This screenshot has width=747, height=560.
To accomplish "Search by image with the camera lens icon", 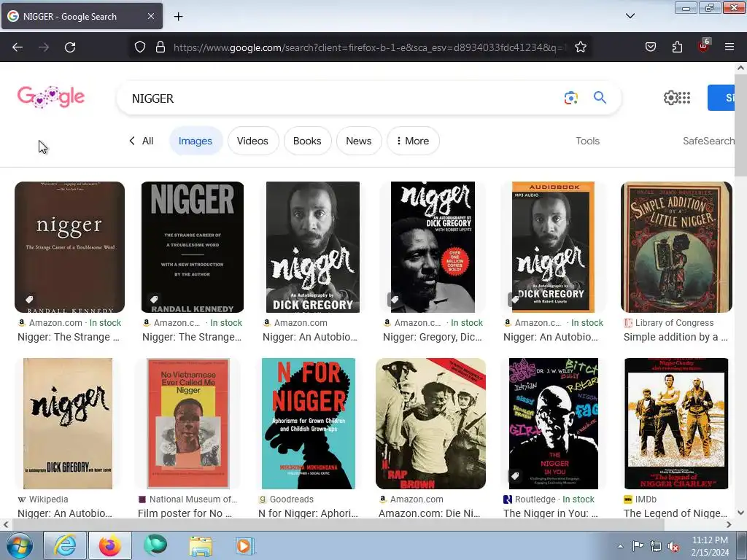I will point(570,98).
